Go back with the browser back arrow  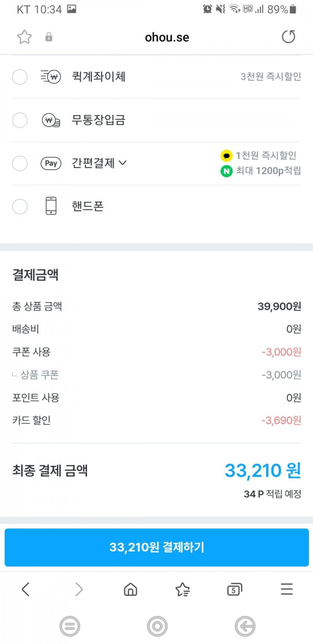[x=25, y=589]
